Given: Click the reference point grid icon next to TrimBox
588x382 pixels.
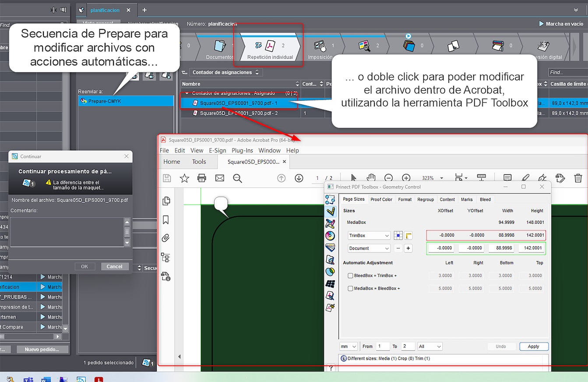Looking at the screenshot, I should 398,236.
